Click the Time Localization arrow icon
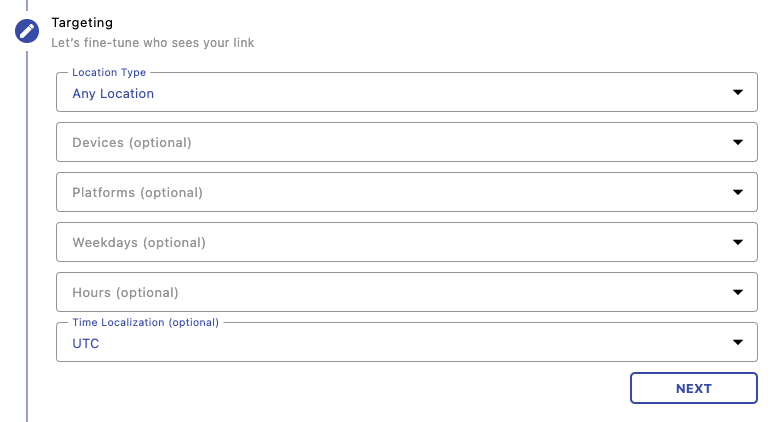Viewport: 781px width, 422px height. pos(738,342)
